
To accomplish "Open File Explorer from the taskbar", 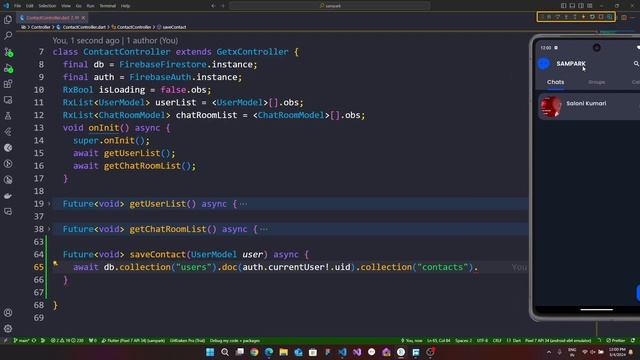I will pyautogui.click(x=284, y=352).
